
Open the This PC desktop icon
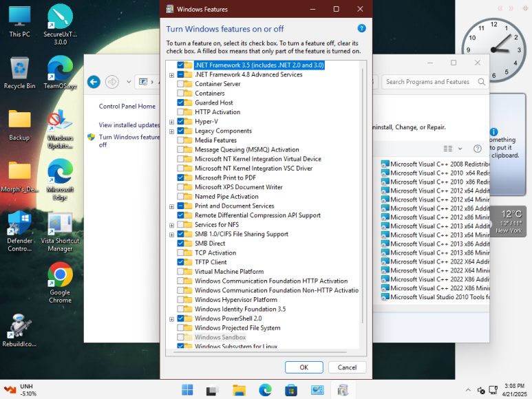click(x=19, y=21)
